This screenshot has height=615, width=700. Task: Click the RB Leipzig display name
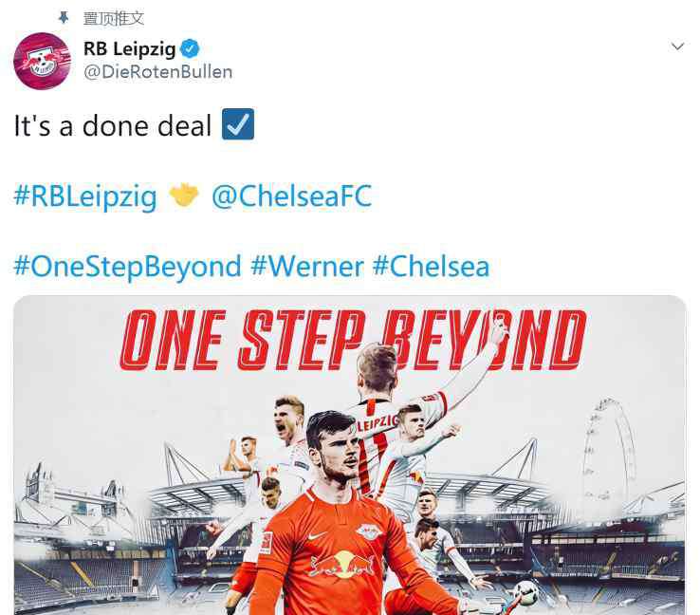tap(129, 48)
